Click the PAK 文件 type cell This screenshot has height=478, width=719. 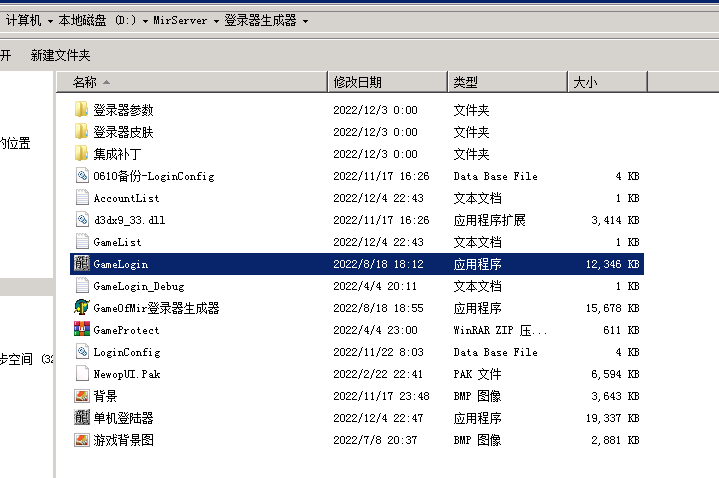coord(477,374)
